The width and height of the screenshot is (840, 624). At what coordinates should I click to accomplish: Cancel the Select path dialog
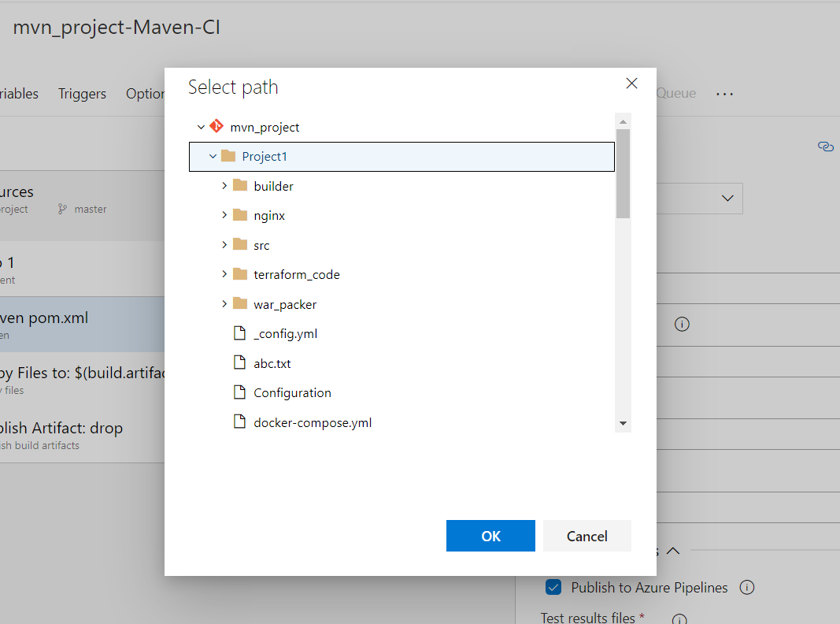point(587,536)
